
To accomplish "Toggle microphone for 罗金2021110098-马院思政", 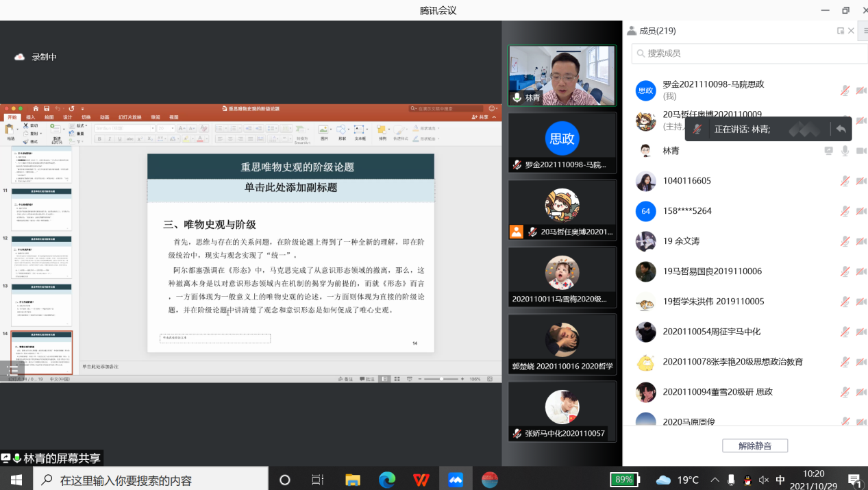I will 845,90.
